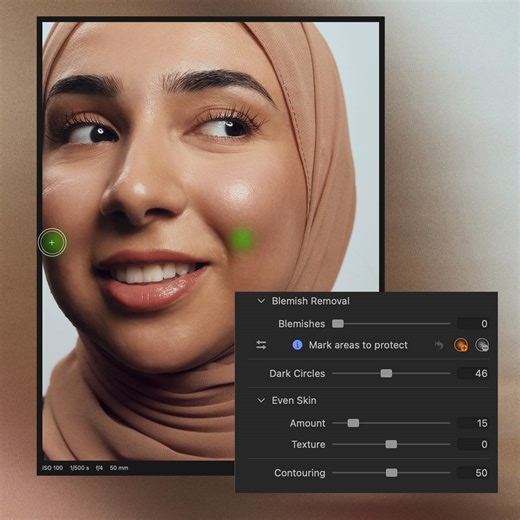Click the Contouring slider handle

click(391, 473)
